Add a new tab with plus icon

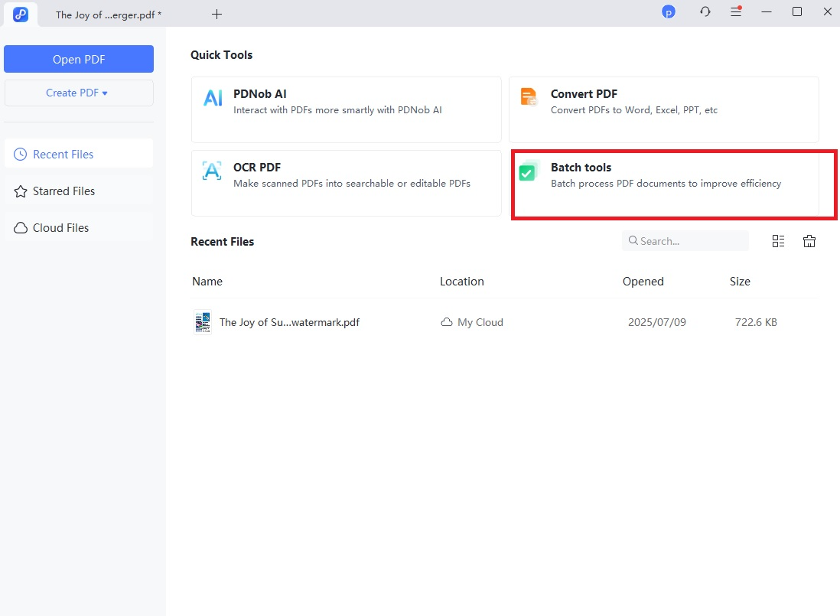pos(217,14)
